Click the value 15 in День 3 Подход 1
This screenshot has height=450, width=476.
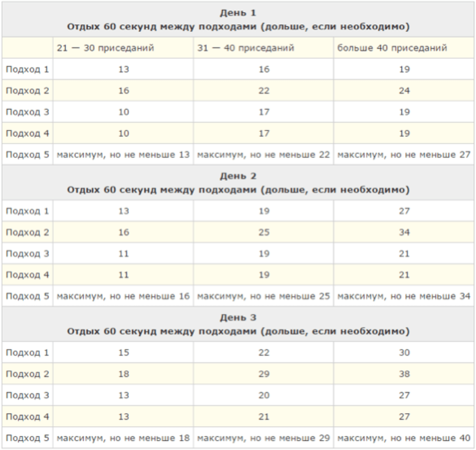123,353
